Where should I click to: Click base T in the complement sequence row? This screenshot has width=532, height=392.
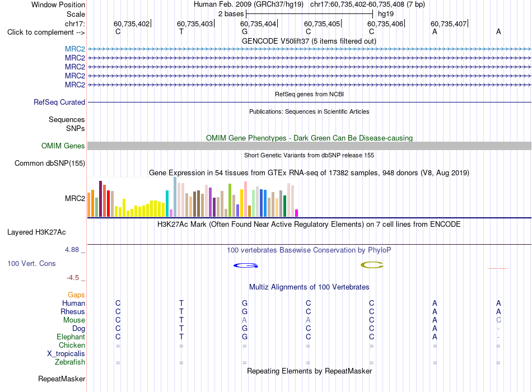(x=181, y=31)
